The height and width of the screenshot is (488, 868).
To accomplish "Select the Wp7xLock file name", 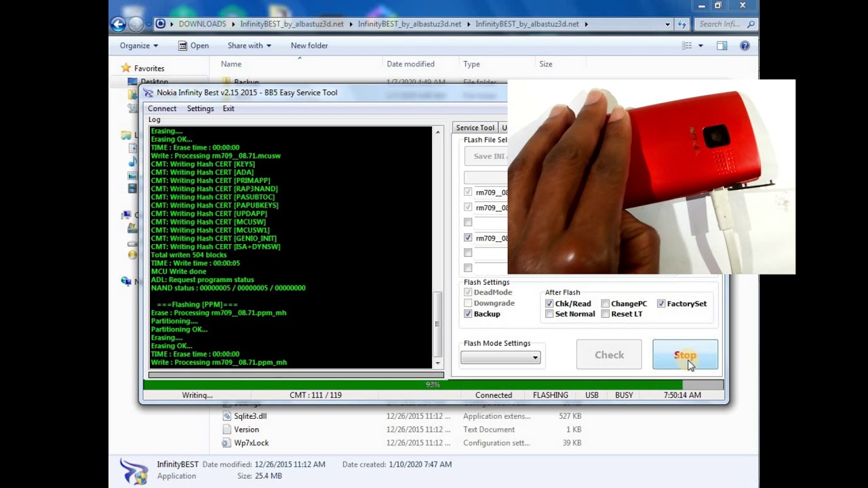I will click(x=252, y=443).
